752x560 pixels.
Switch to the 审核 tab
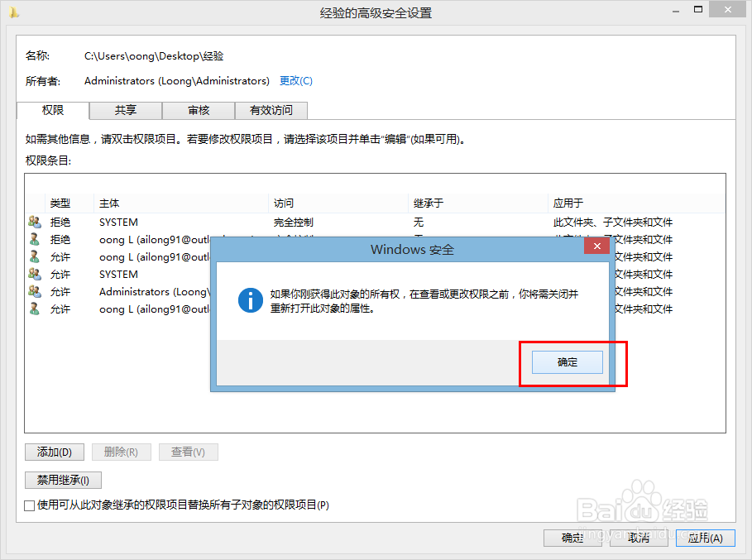(x=198, y=110)
